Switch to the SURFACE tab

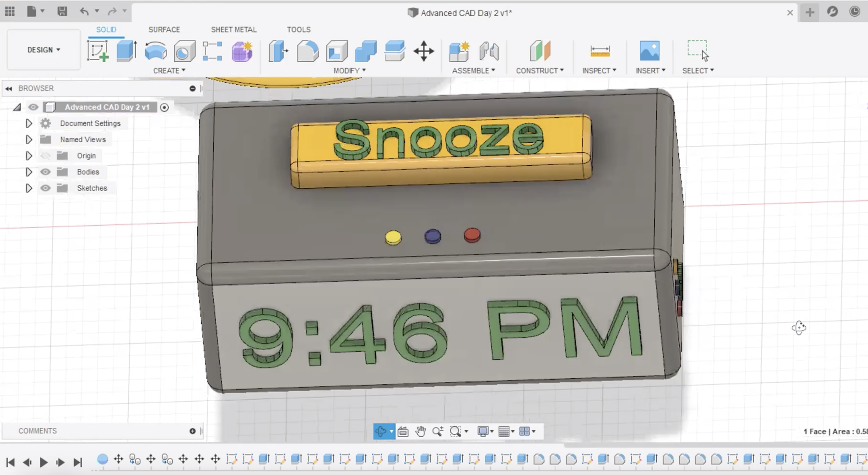pos(164,30)
